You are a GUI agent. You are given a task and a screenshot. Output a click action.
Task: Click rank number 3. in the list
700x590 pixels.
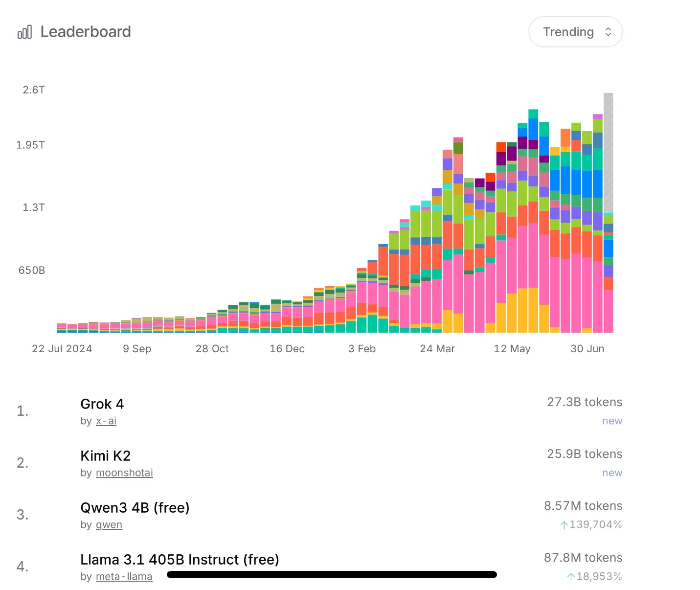pyautogui.click(x=23, y=515)
